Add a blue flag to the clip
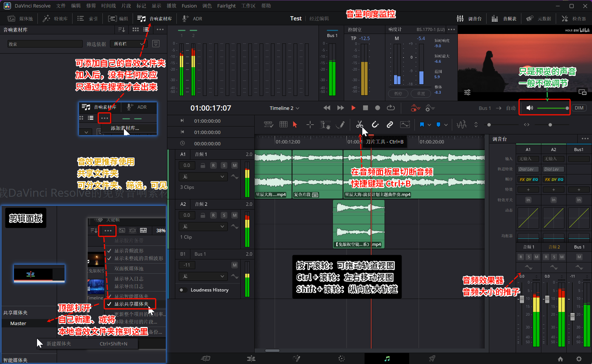The image size is (592, 364). coord(422,125)
